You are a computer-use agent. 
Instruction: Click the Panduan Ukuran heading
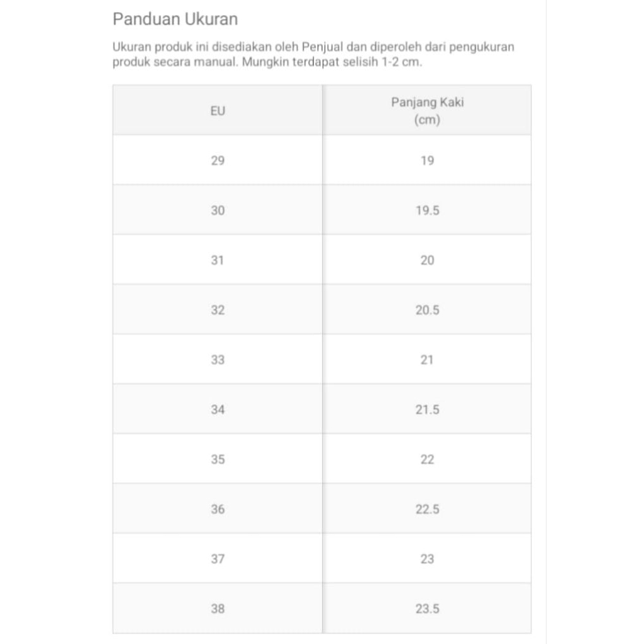point(175,19)
